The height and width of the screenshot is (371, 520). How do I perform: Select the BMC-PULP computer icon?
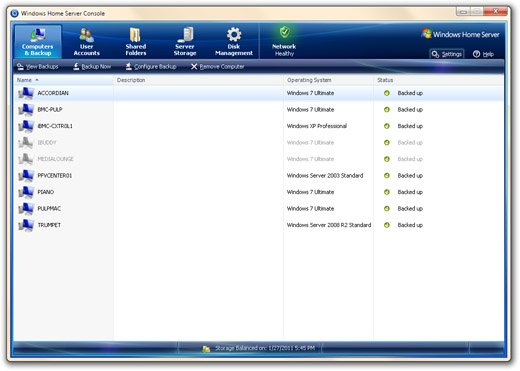point(26,109)
